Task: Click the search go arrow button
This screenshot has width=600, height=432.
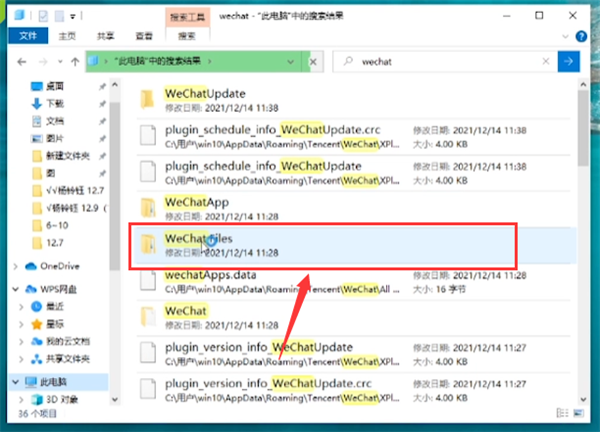Action: 568,61
